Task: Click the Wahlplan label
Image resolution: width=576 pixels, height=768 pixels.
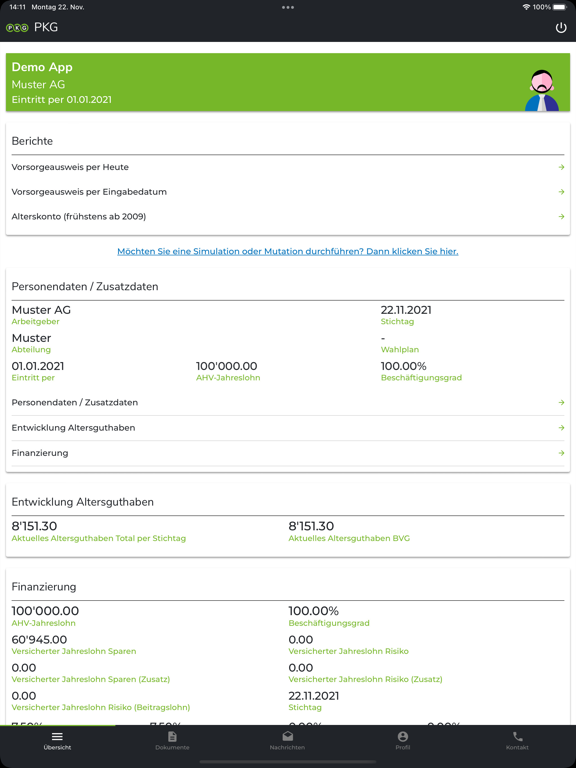Action: [x=400, y=350]
